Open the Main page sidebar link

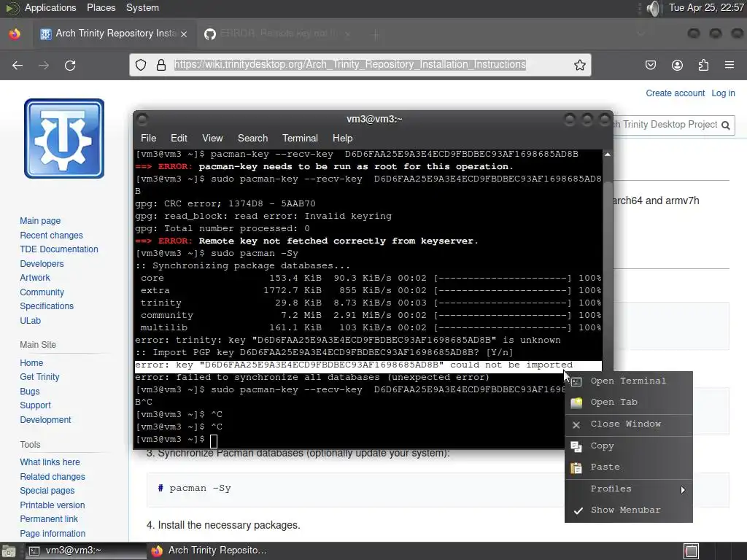pos(40,221)
